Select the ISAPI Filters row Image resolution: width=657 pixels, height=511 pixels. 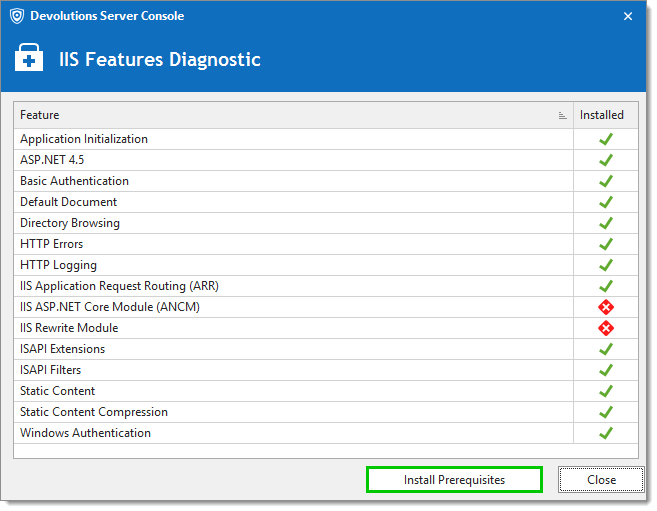(326, 370)
